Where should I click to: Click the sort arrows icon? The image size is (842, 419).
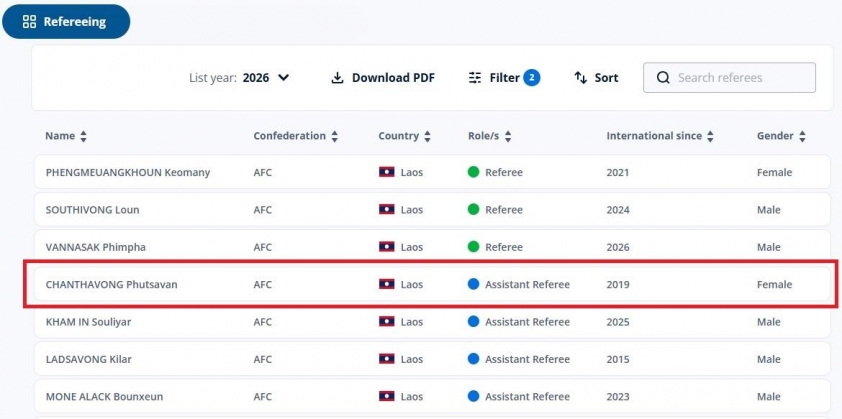(580, 78)
